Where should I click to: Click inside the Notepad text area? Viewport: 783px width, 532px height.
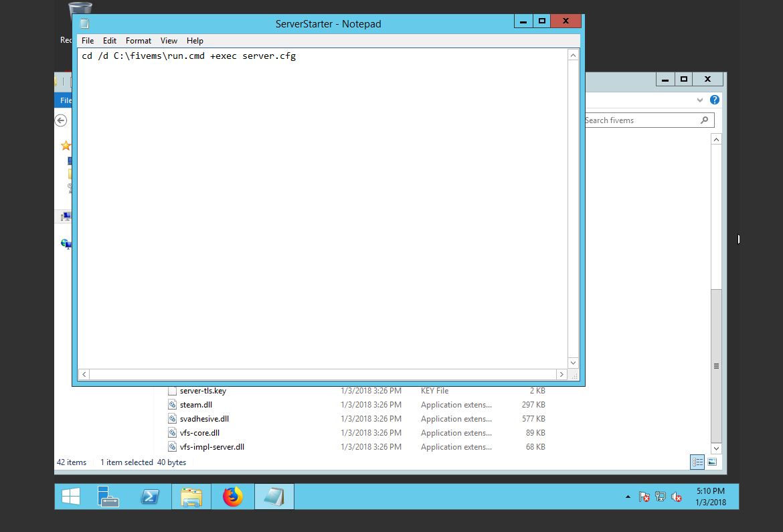click(322, 208)
